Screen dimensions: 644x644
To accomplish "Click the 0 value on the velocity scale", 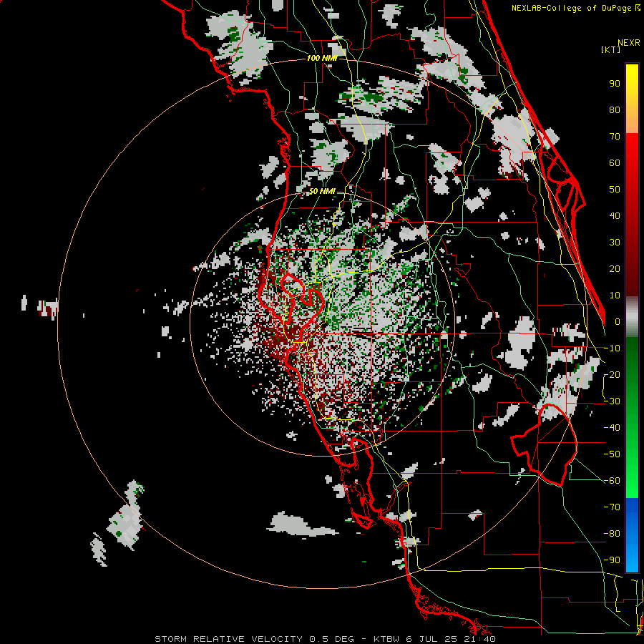I will coord(618,322).
